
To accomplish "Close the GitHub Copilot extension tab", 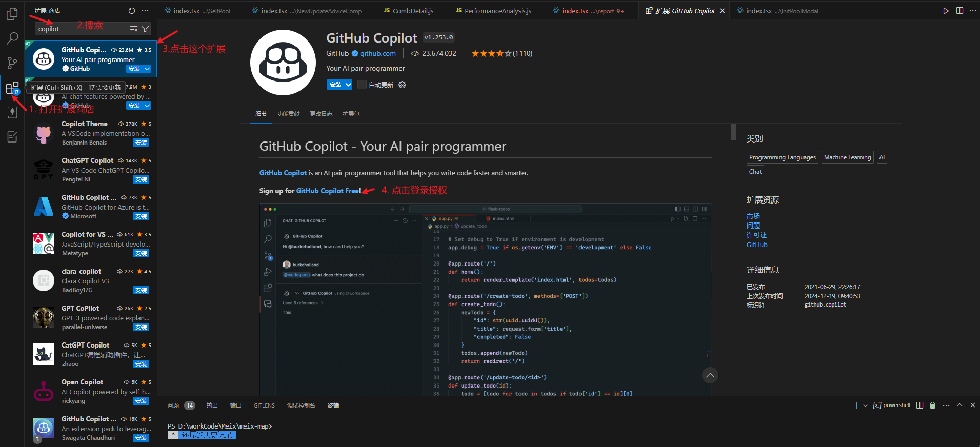I will pos(722,11).
